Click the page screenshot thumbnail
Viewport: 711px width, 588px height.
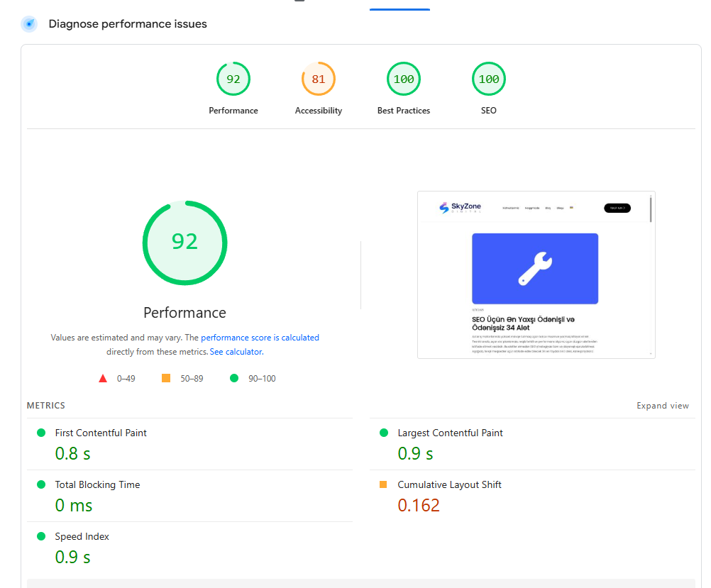535,274
